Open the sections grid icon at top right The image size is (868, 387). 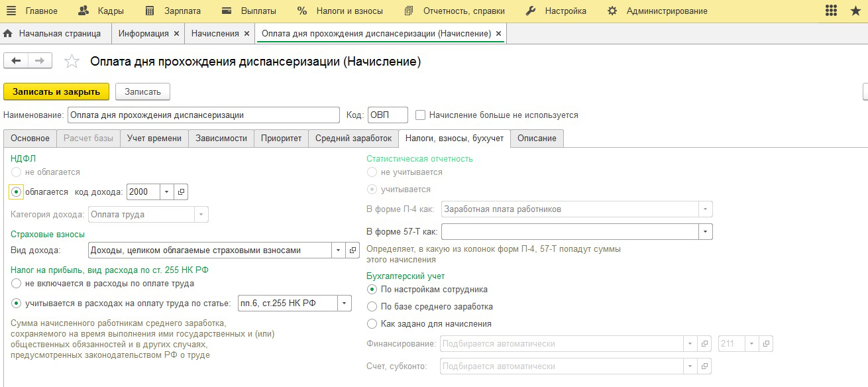point(832,11)
